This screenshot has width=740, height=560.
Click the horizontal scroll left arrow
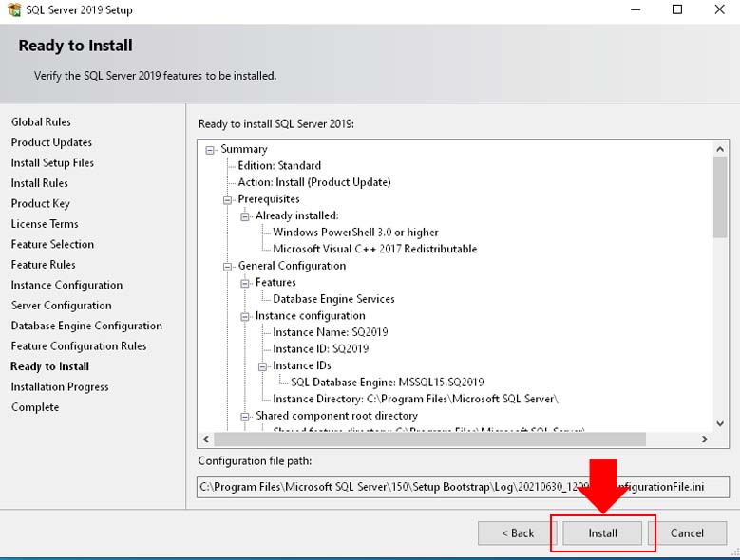(x=206, y=439)
